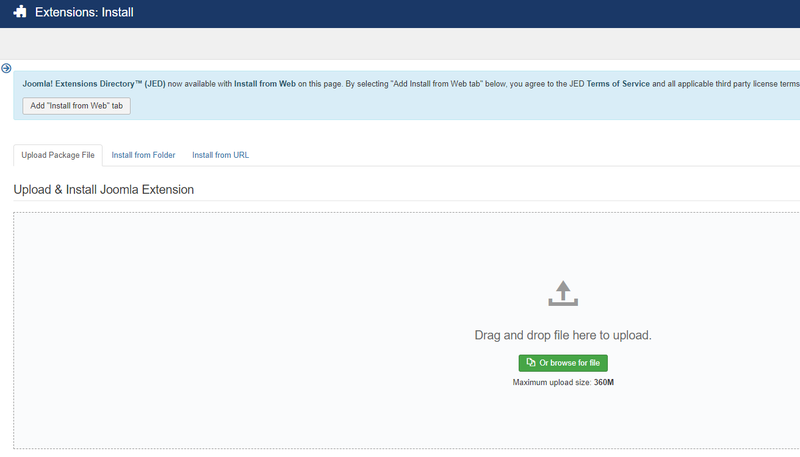Click the puzzle piece Extensions icon
Screen dimensions: 800x457
tap(20, 12)
